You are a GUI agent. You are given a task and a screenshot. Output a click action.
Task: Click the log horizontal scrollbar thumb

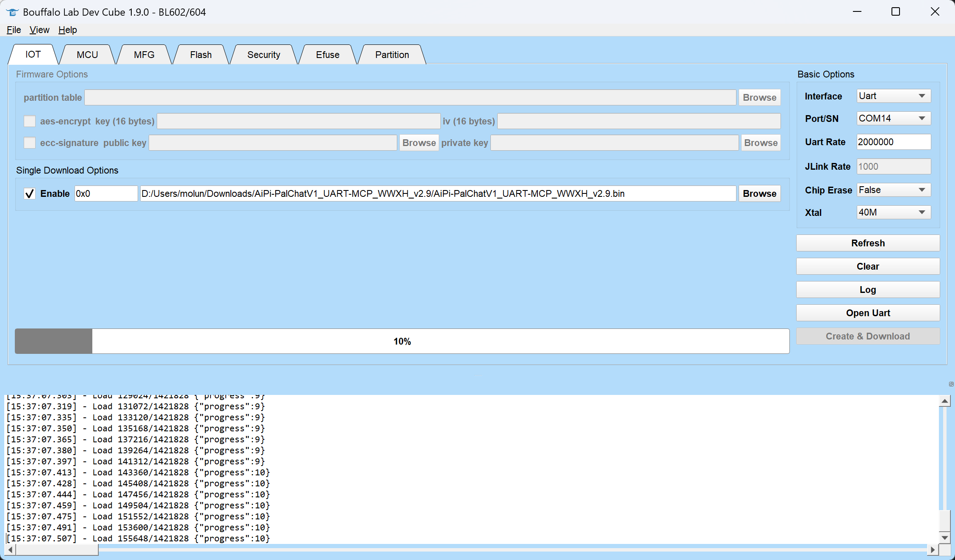coord(57,549)
